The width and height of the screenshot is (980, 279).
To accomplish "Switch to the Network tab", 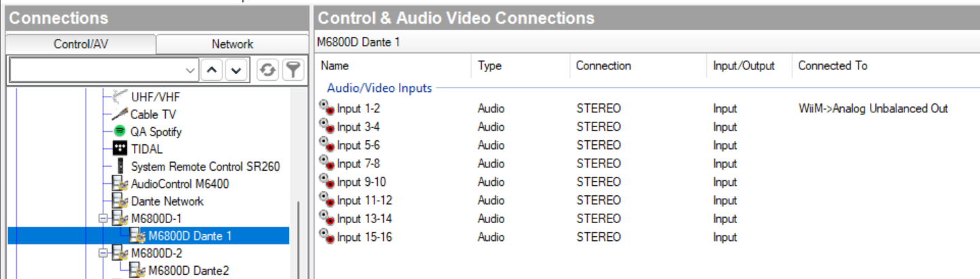I will (232, 44).
